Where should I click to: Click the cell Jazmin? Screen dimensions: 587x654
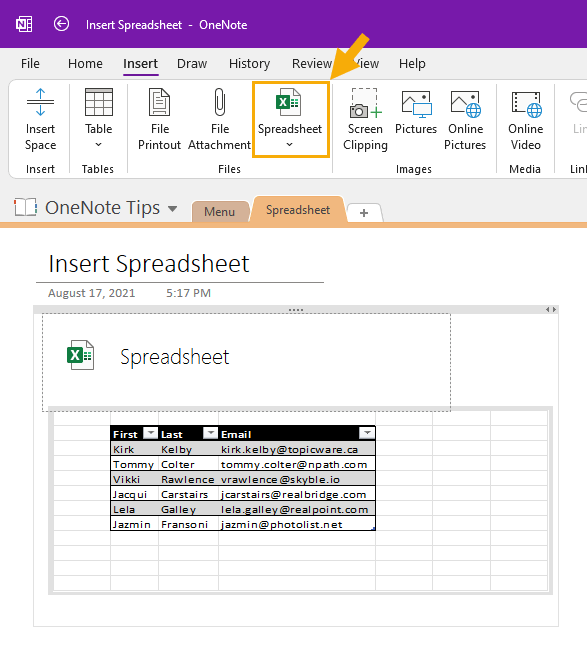(134, 524)
